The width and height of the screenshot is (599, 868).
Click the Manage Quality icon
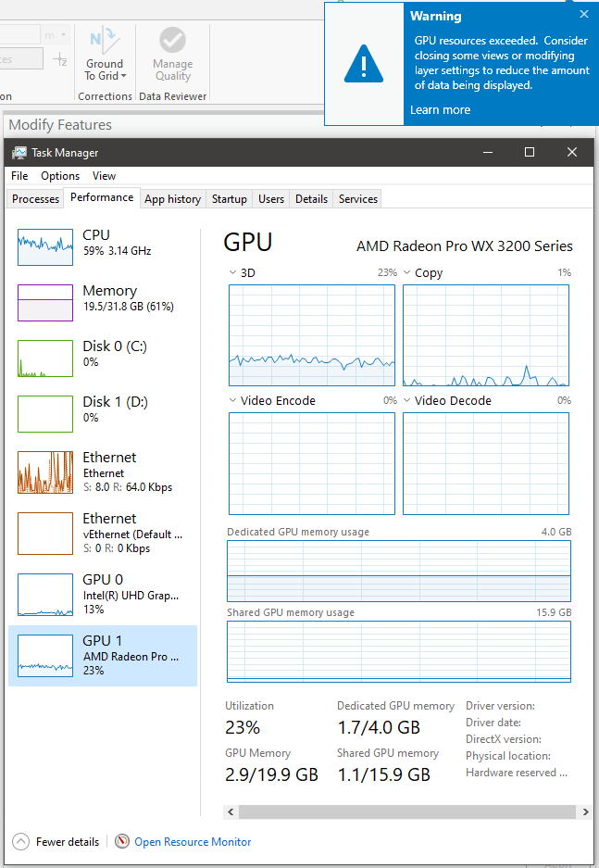(x=172, y=41)
